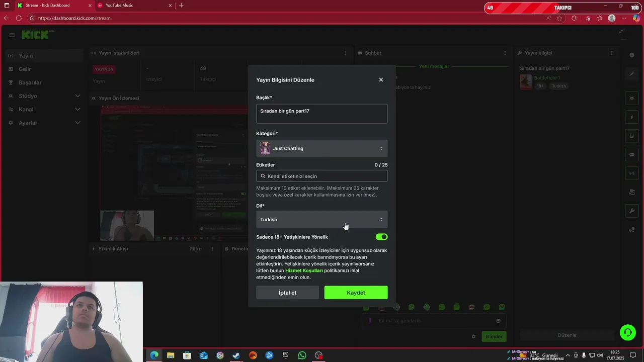This screenshot has height=362, width=644.
Task: Open Yayın bilgisi panel options menu
Action: click(612, 53)
